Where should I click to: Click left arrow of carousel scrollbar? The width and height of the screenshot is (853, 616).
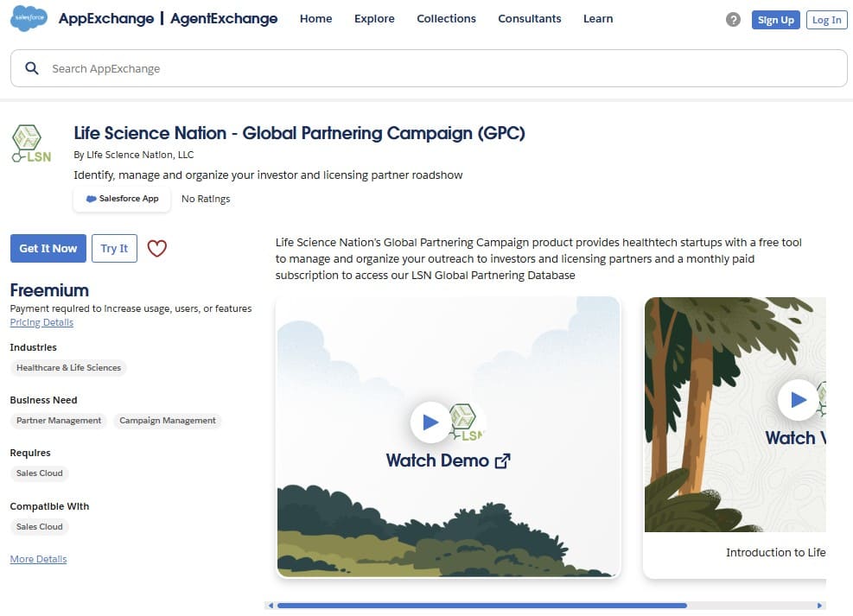[271, 605]
